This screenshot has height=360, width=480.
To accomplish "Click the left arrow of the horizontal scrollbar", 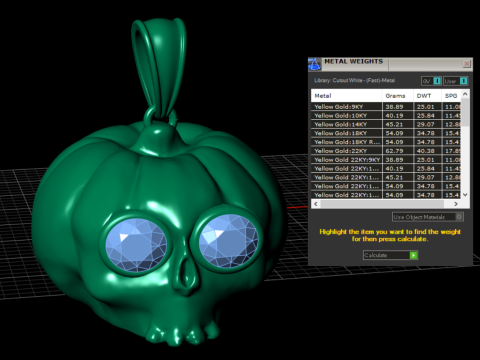I will pyautogui.click(x=316, y=204).
